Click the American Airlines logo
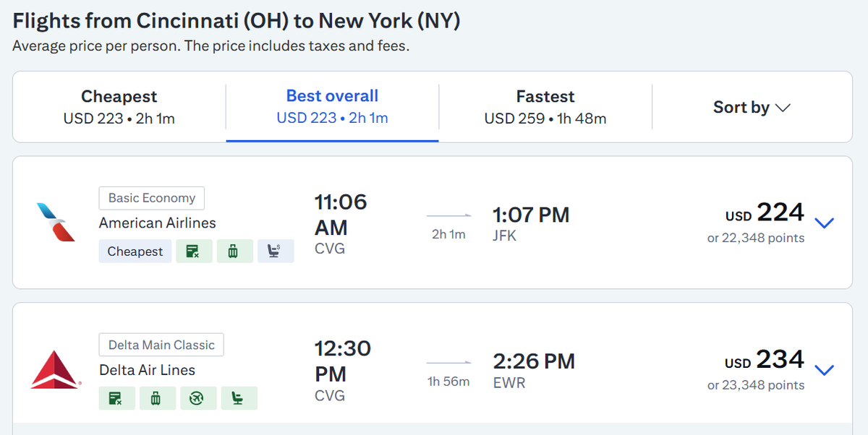Image resolution: width=868 pixels, height=435 pixels. click(x=56, y=222)
